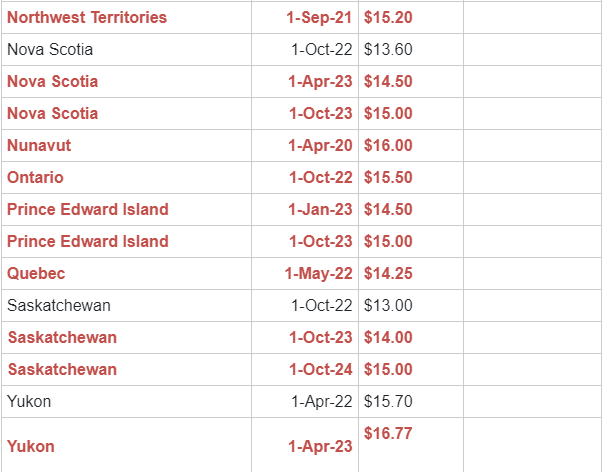The height and width of the screenshot is (472, 606).
Task: Click the $15.20 wage cell
Action: point(389,18)
